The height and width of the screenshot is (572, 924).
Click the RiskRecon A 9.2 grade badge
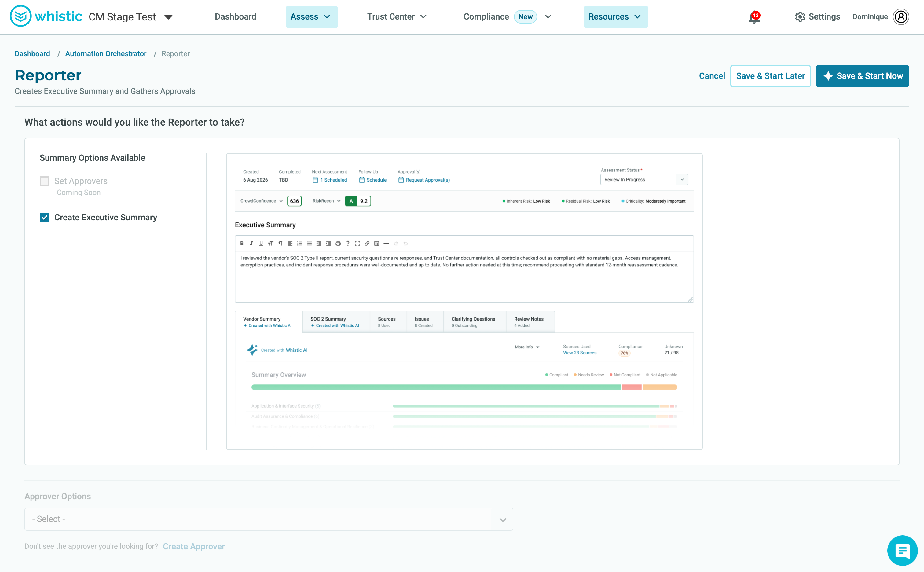pyautogui.click(x=358, y=201)
